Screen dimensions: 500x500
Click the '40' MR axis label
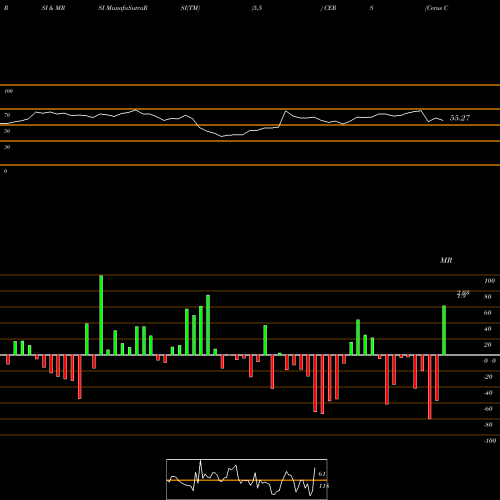click(488, 329)
